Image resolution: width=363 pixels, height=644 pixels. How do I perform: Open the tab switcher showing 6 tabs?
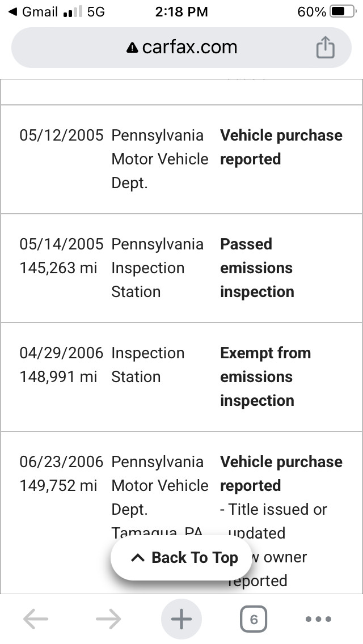click(x=254, y=619)
